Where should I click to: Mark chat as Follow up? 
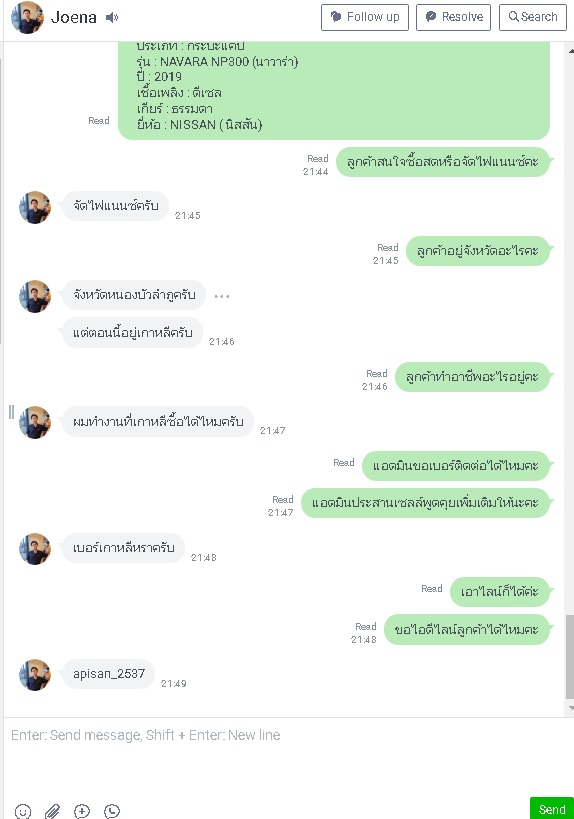365,17
